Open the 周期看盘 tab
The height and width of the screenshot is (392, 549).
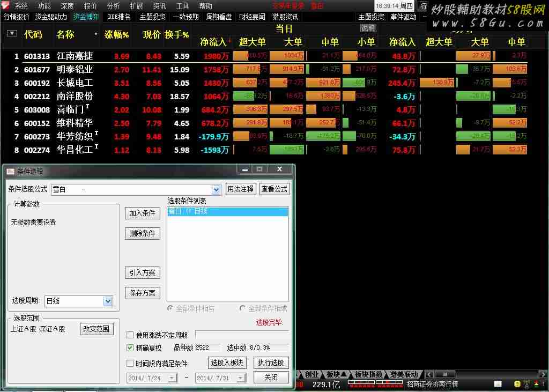(x=219, y=17)
